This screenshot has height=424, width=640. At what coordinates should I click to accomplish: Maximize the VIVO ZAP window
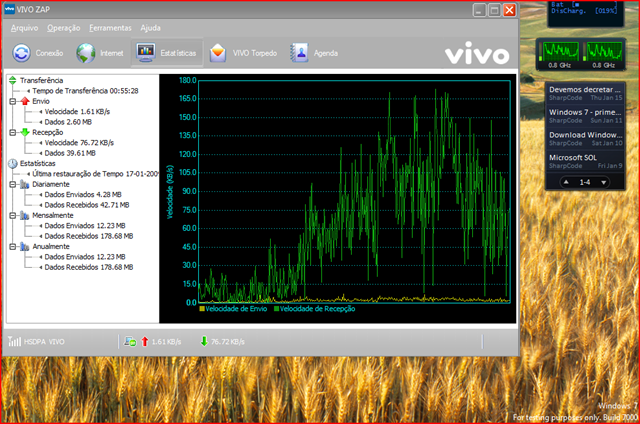[x=494, y=10]
